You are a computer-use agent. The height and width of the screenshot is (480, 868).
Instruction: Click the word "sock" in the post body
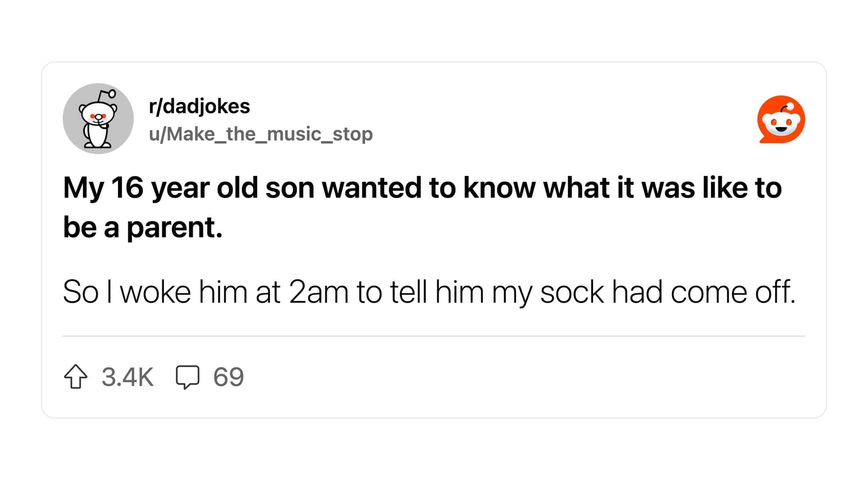pos(572,292)
